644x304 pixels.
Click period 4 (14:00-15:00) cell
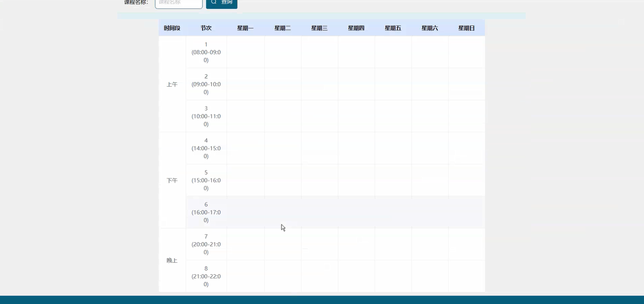pyautogui.click(x=206, y=148)
